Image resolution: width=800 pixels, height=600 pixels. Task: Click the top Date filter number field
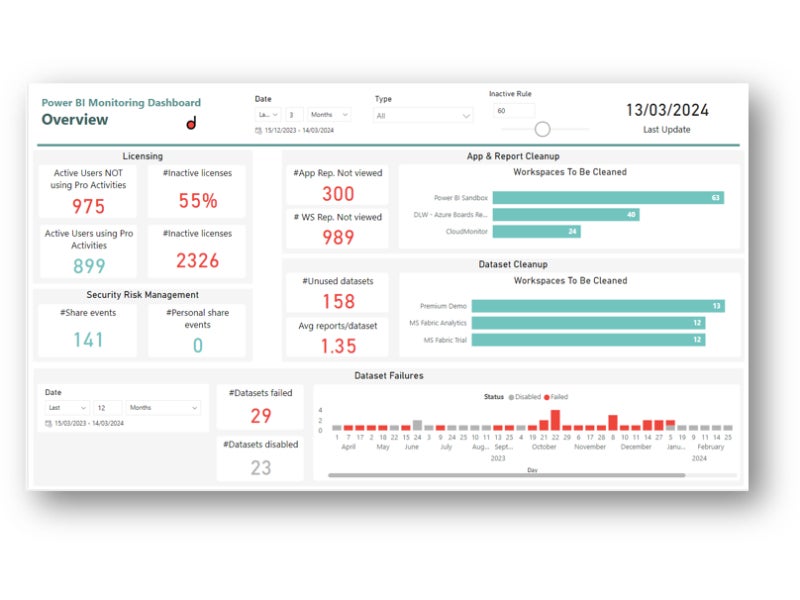pos(294,115)
